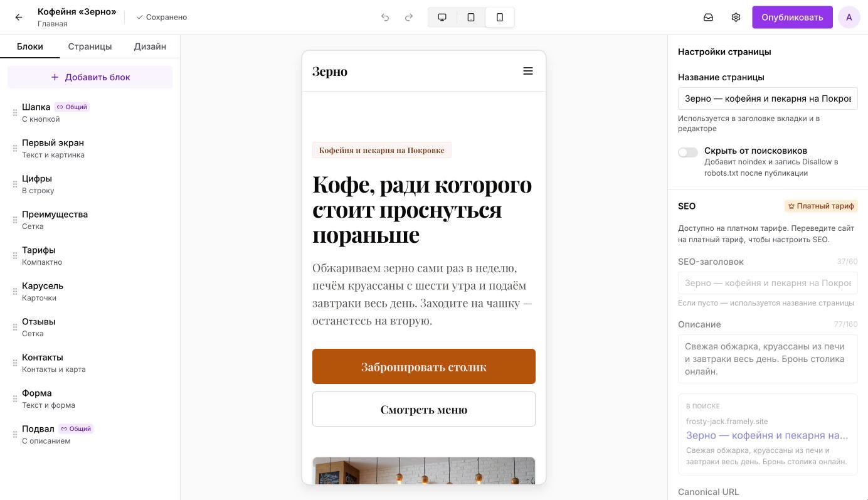Open site settings gear
This screenshot has height=500, width=868.
point(736,18)
